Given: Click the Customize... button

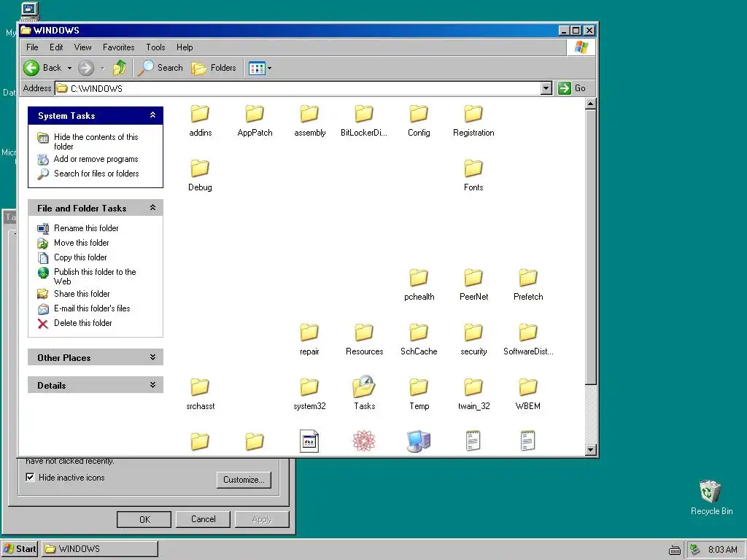Looking at the screenshot, I should tap(244, 480).
